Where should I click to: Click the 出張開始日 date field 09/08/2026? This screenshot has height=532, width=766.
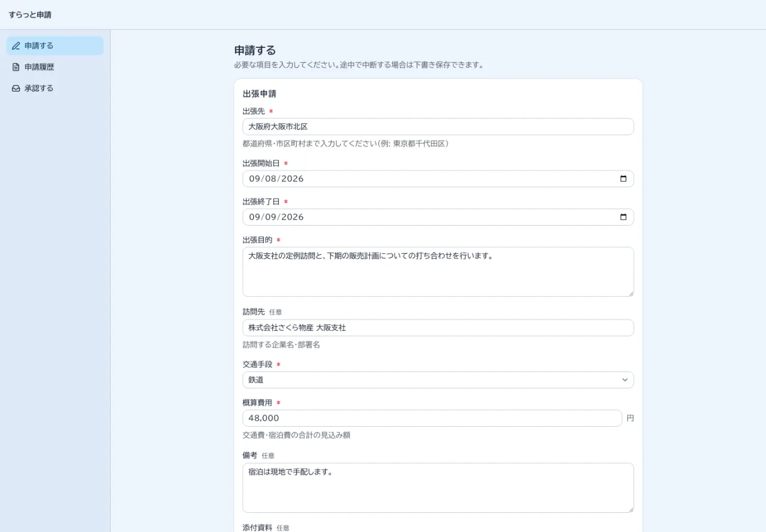click(438, 178)
